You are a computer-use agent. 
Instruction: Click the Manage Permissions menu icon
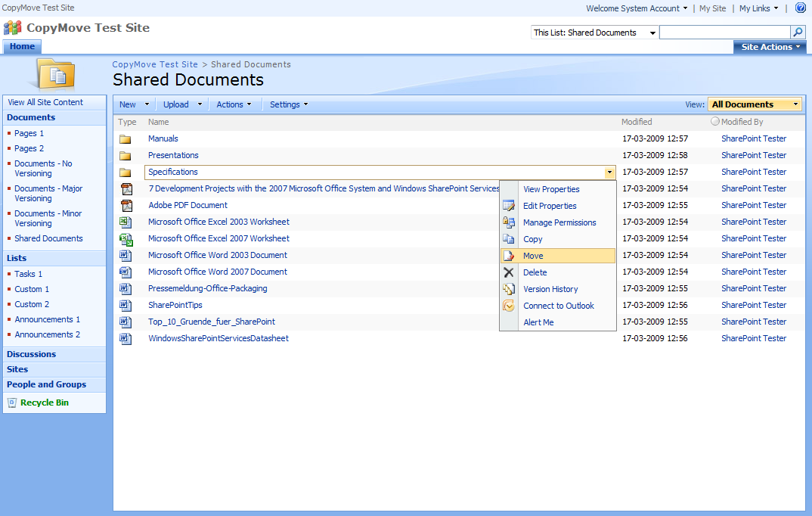509,222
